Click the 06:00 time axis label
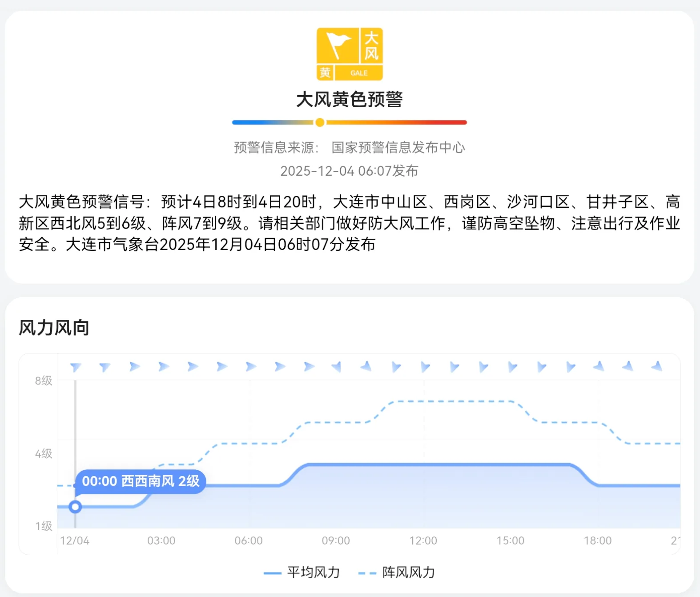 click(x=249, y=541)
